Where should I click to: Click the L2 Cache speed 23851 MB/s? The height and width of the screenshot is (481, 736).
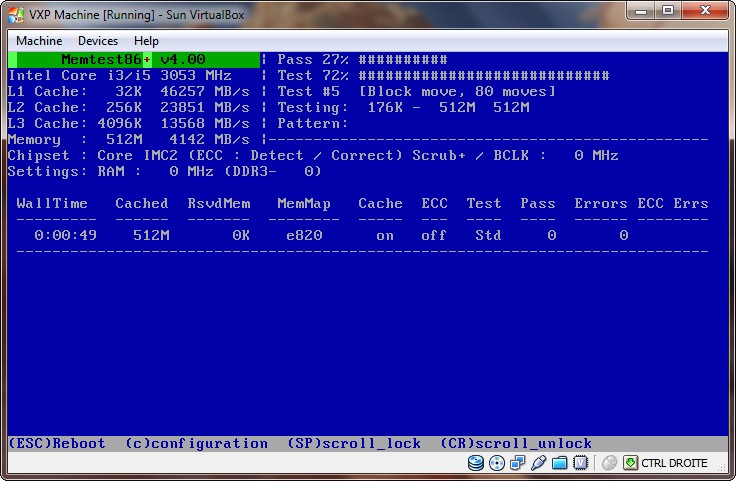pyautogui.click(x=205, y=107)
